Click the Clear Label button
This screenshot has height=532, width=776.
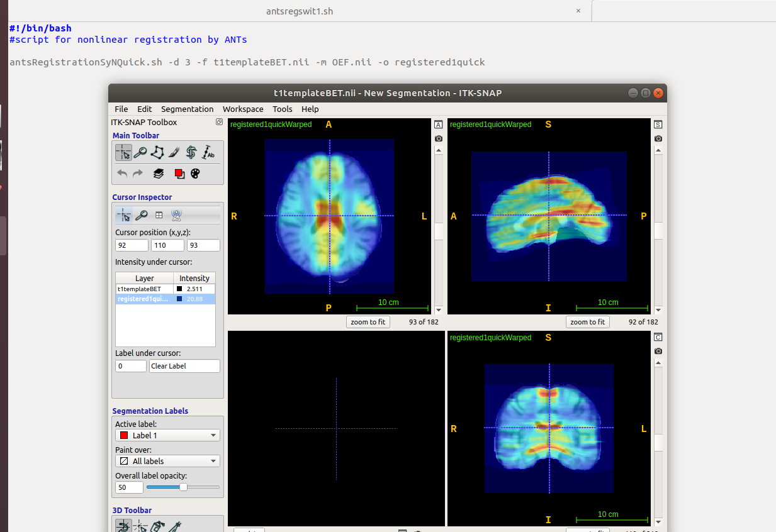[184, 365]
